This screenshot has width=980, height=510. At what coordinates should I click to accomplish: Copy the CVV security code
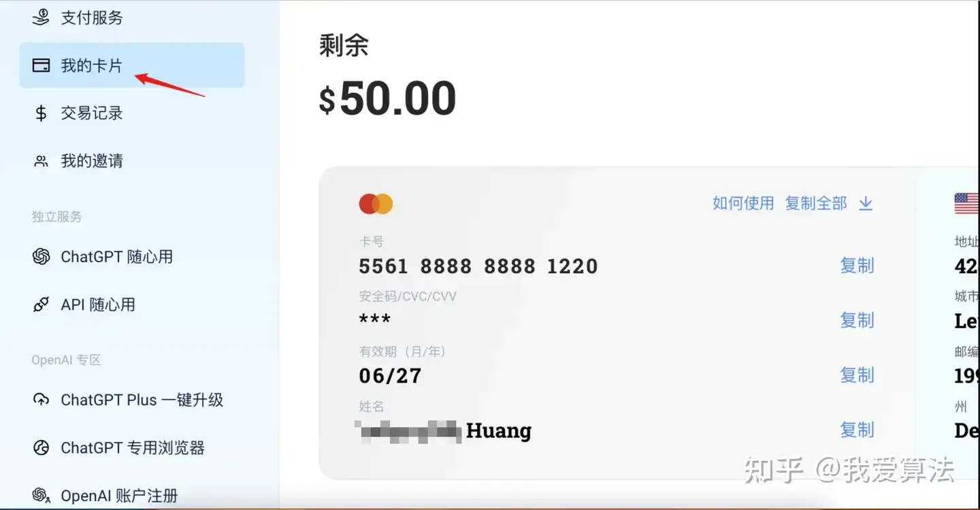857,320
